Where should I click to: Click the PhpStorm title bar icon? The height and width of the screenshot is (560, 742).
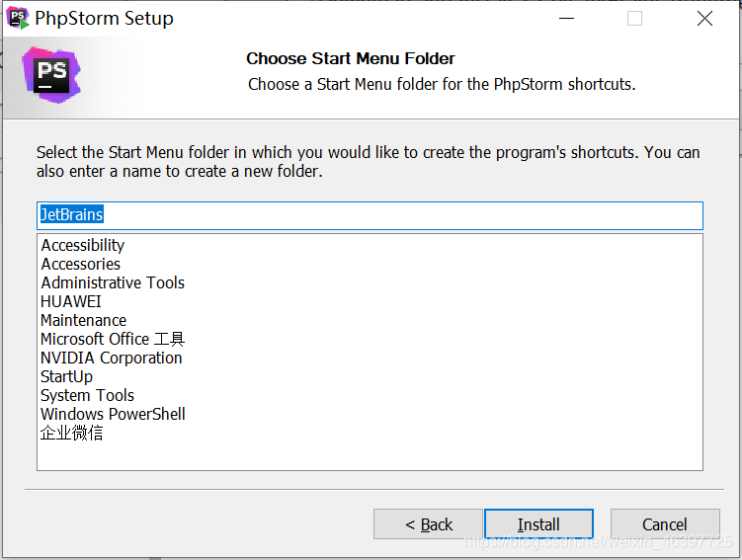(18, 18)
